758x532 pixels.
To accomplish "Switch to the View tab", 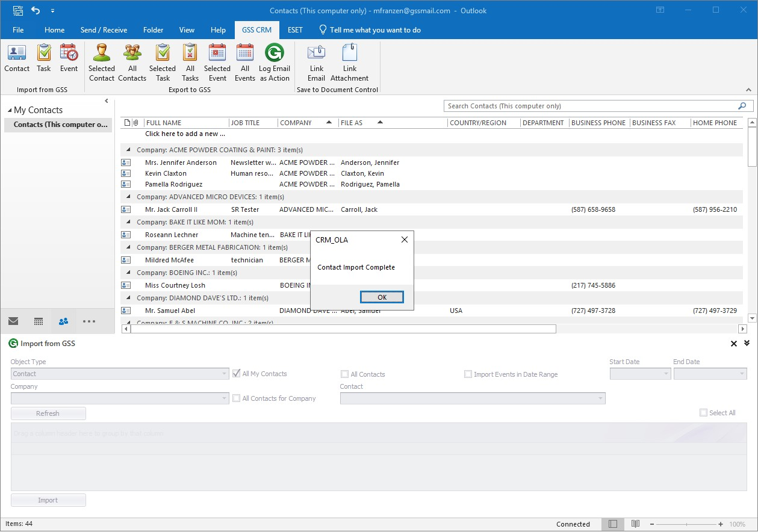I will (187, 29).
